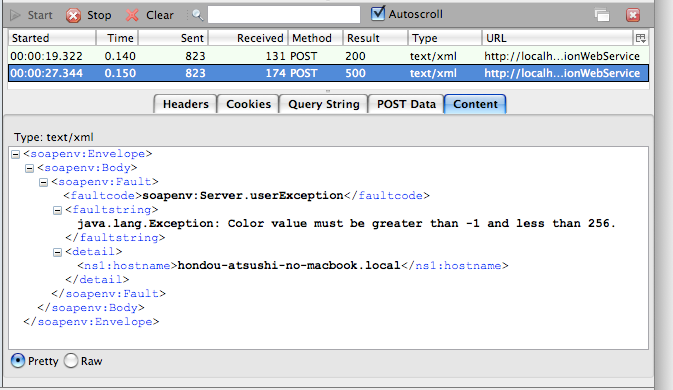Toggle the Autoscroll checkbox
The width and height of the screenshot is (673, 390).
378,13
